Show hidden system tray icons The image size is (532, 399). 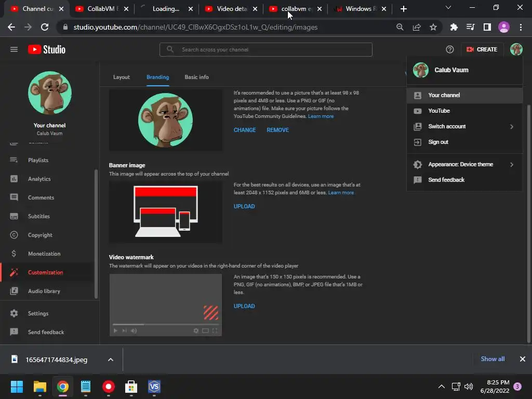pos(442,387)
